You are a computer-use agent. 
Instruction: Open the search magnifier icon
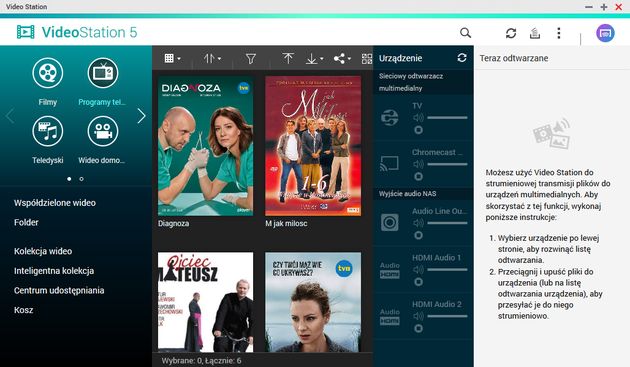pos(465,33)
